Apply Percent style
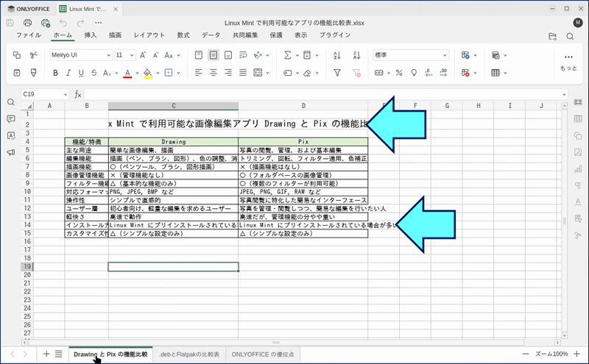 (x=399, y=73)
